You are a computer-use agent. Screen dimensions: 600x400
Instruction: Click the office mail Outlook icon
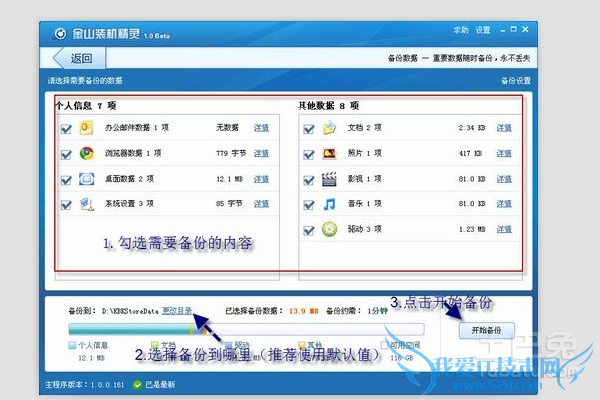point(86,128)
